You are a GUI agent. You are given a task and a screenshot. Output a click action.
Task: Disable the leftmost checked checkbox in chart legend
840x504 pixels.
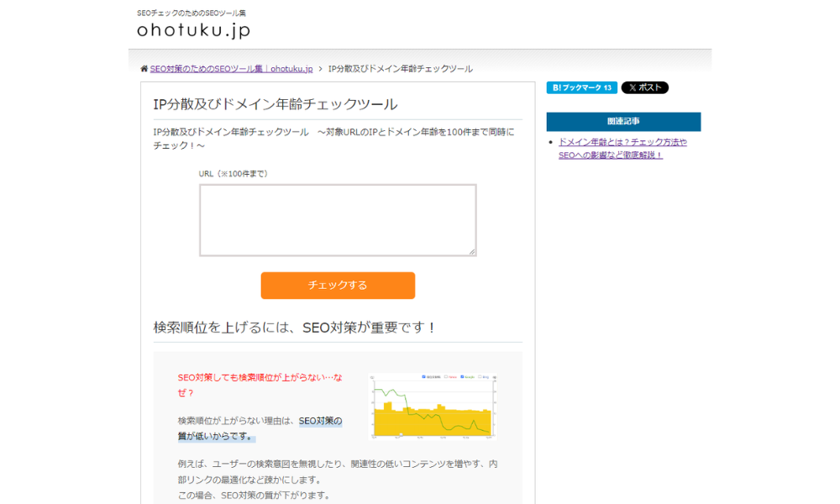click(x=423, y=376)
